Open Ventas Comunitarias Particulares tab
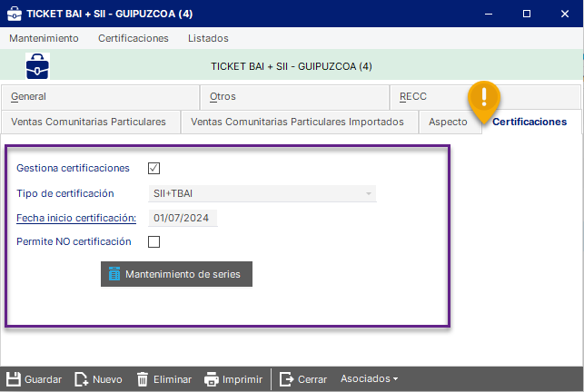584x392 pixels. pyautogui.click(x=91, y=122)
